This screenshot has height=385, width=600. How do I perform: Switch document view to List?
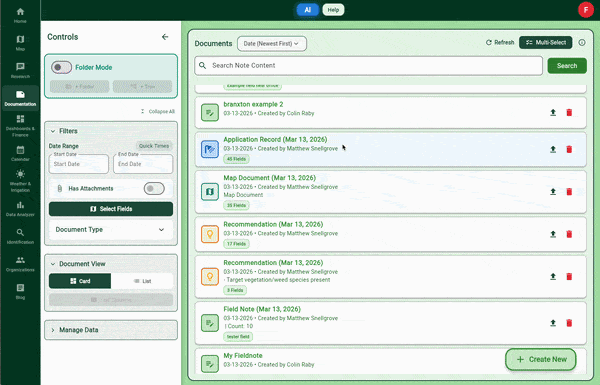(142, 281)
